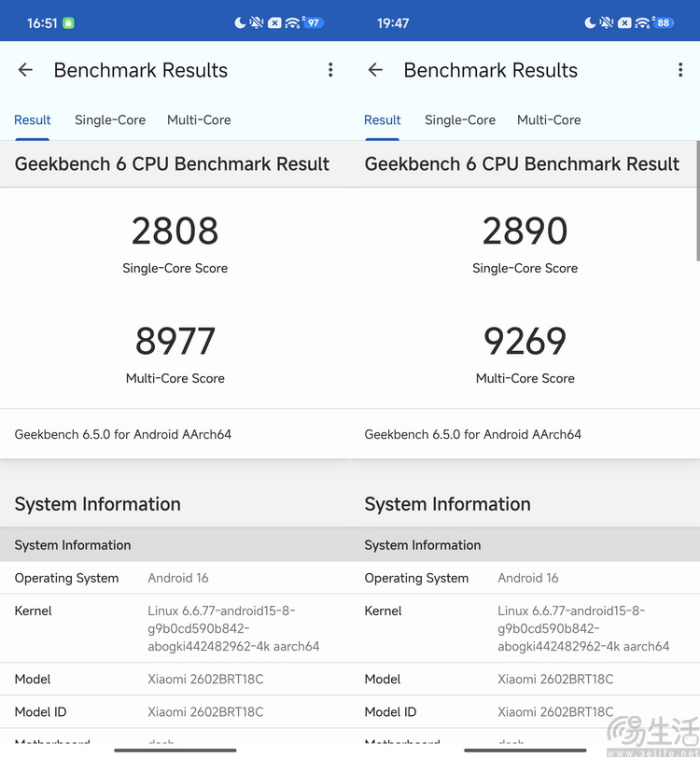Switch to the Multi-Core tab on the right
Image resolution: width=700 pixels, height=758 pixels.
(x=548, y=119)
